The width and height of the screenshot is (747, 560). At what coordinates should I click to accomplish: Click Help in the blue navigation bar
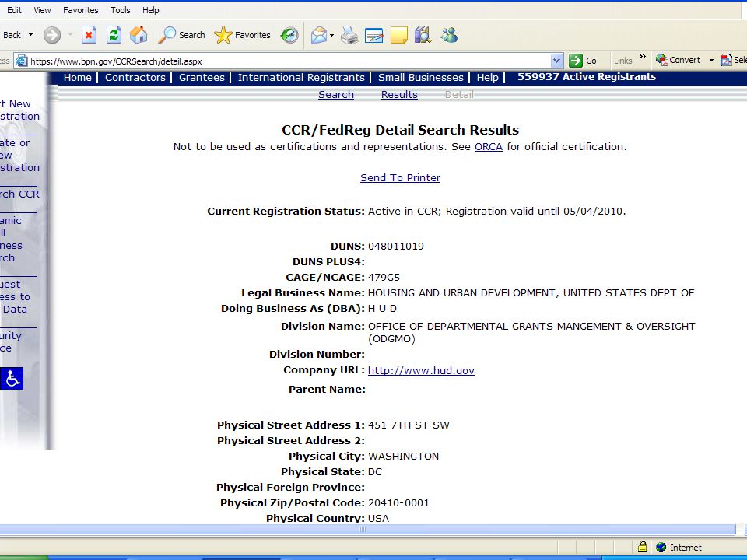487,78
